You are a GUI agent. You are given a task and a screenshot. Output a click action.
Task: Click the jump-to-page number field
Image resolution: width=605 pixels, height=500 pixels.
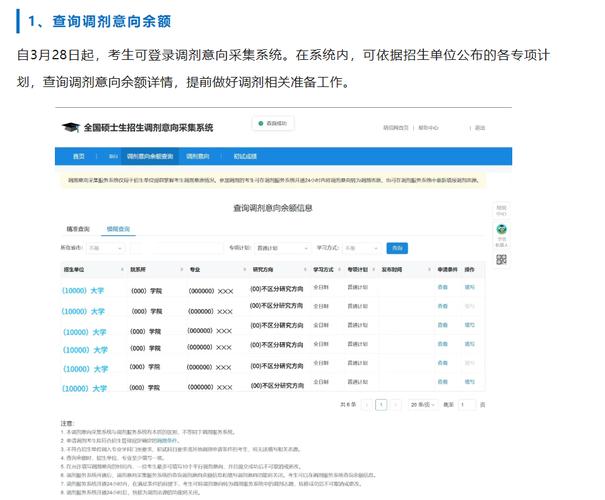467,404
